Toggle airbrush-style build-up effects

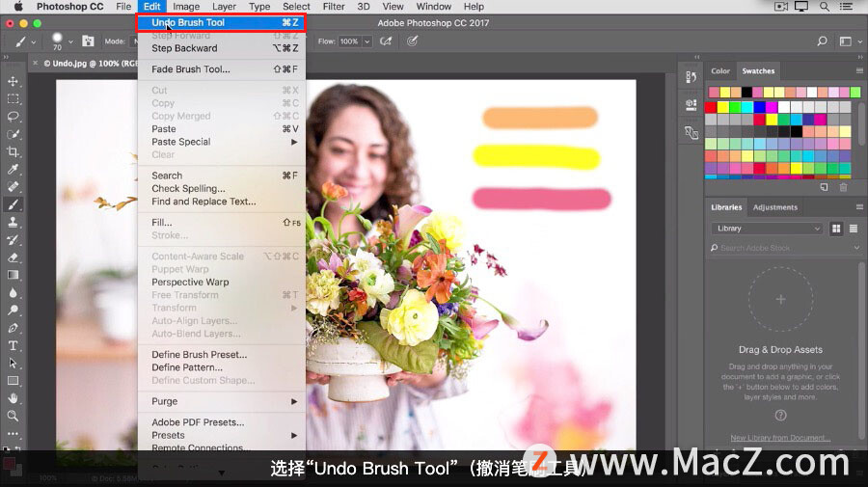point(386,41)
